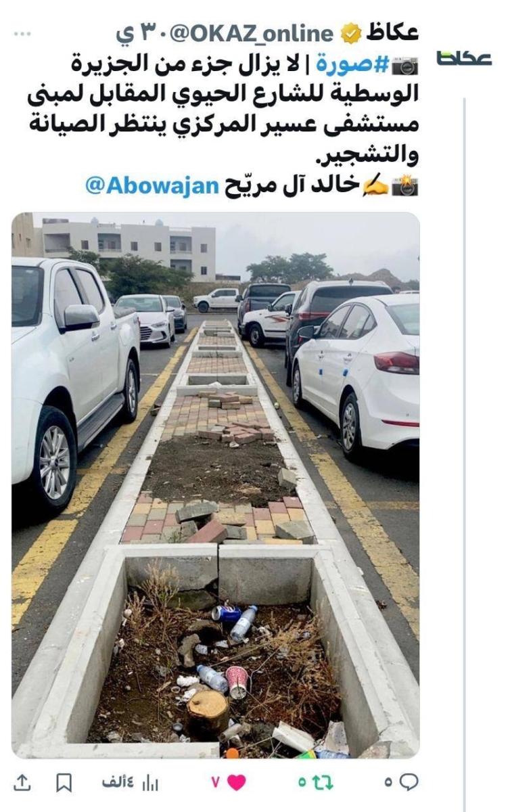Image resolution: width=510 pixels, height=812 pixels.
Task: Reply using the speech bubble icon
Action: point(409,782)
